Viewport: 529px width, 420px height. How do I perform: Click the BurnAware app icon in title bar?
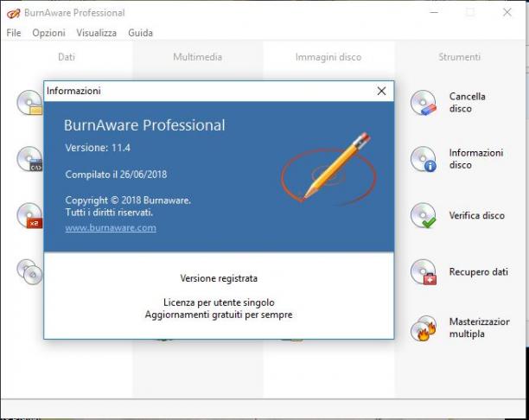click(x=14, y=13)
